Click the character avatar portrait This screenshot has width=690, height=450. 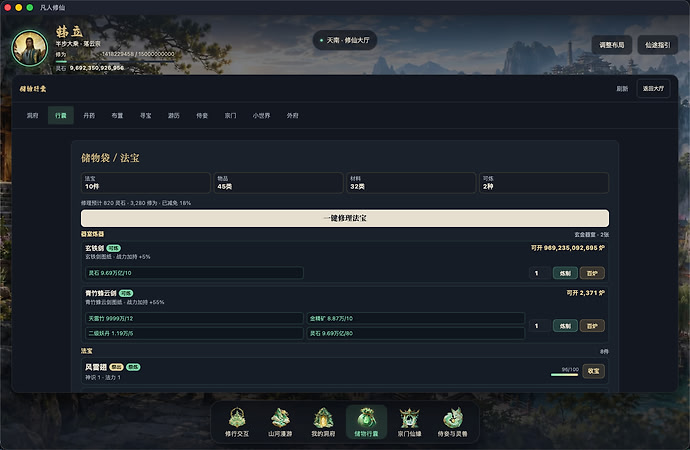tap(29, 48)
